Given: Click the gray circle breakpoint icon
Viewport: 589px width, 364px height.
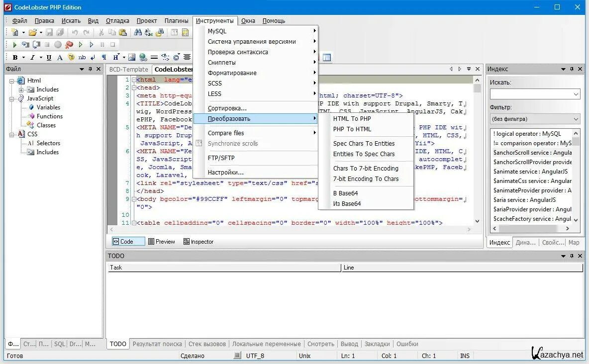Looking at the screenshot, I should pyautogui.click(x=58, y=45).
